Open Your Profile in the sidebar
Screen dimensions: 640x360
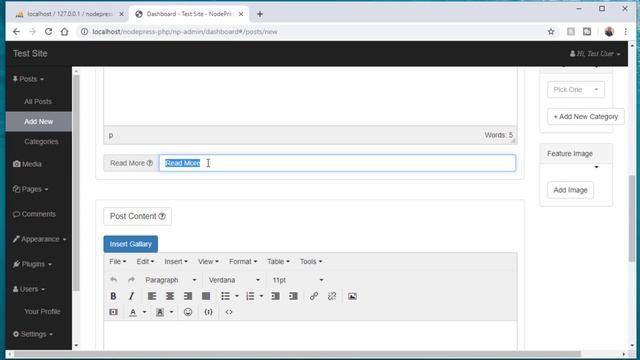42,311
